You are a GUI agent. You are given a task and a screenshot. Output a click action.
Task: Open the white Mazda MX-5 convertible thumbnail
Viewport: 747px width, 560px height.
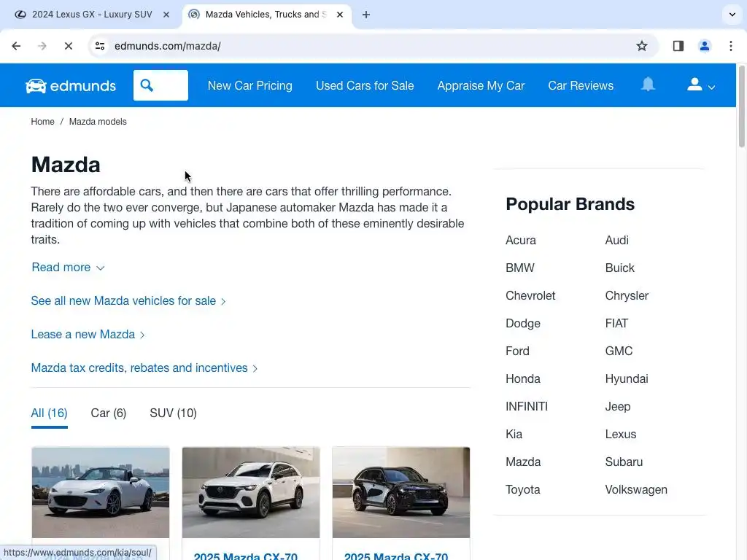101,492
